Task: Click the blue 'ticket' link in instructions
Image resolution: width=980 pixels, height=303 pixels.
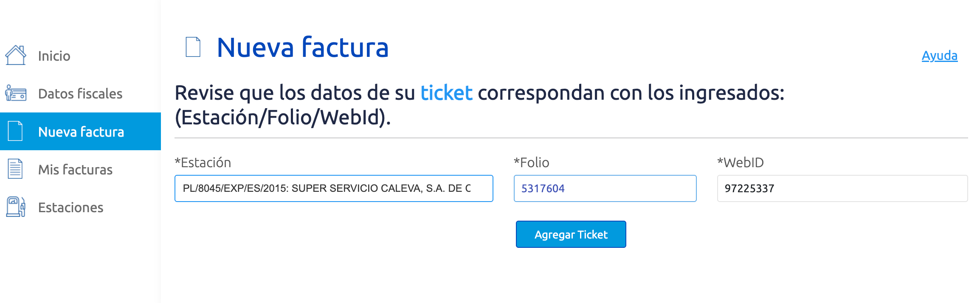Action: tap(446, 93)
